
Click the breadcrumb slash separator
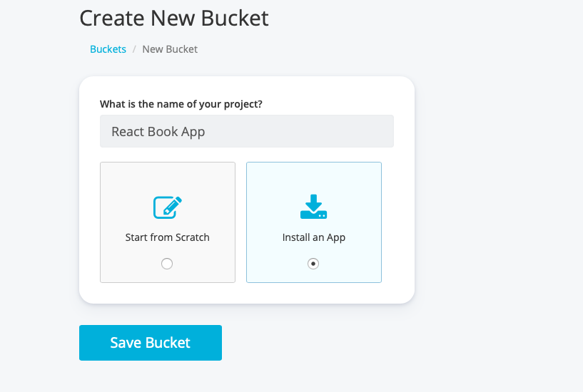pyautogui.click(x=134, y=49)
